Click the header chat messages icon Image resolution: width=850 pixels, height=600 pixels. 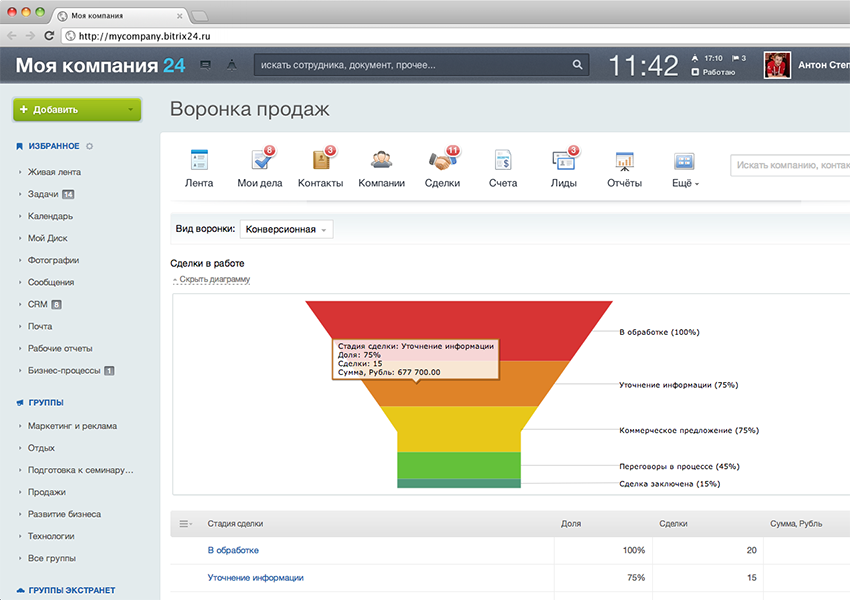click(205, 65)
